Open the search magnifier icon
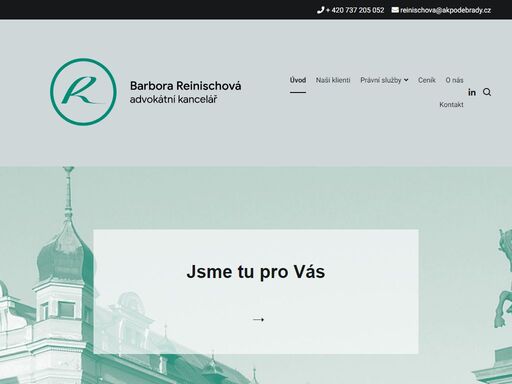The width and height of the screenshot is (512, 384). [487, 92]
